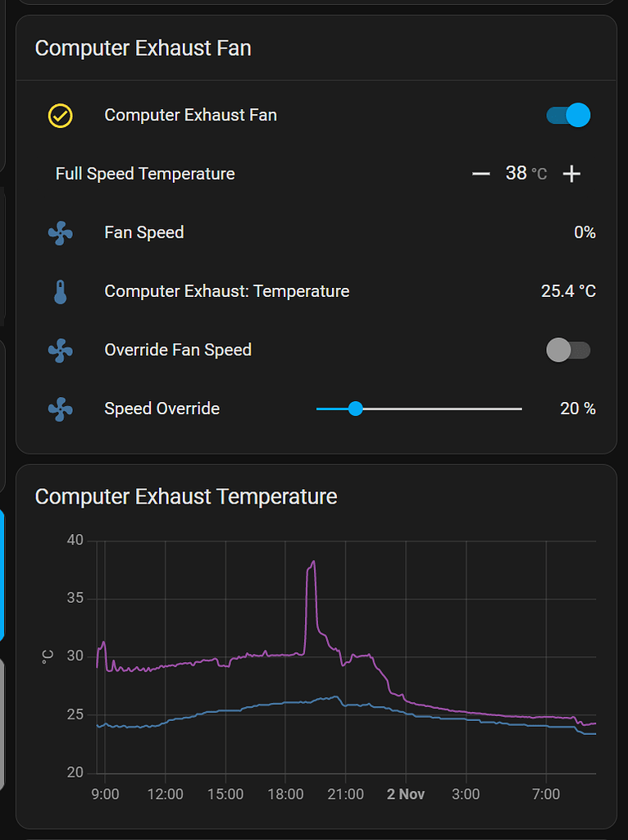
Task: Click the fan icon beside Fan Speed
Action: click(61, 232)
